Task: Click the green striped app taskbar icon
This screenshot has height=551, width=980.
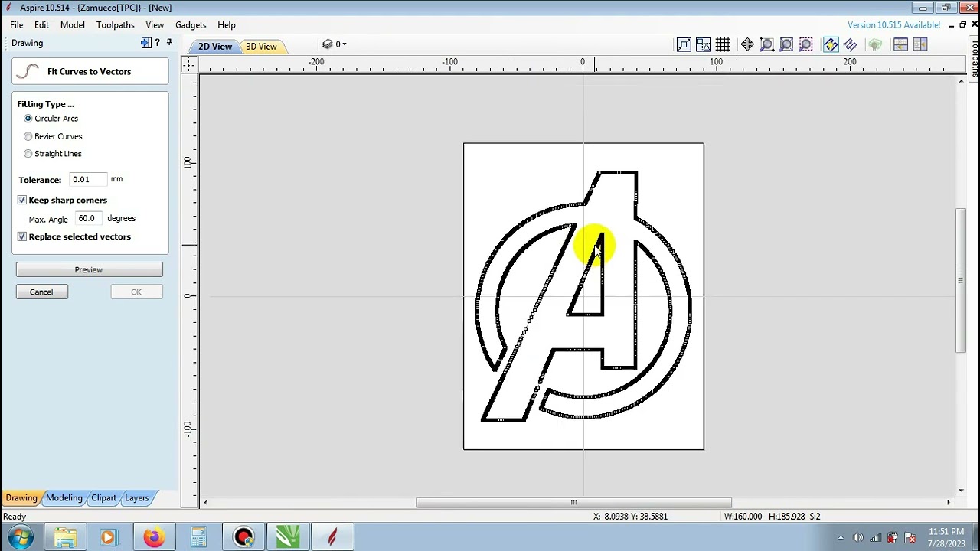Action: coord(288,537)
